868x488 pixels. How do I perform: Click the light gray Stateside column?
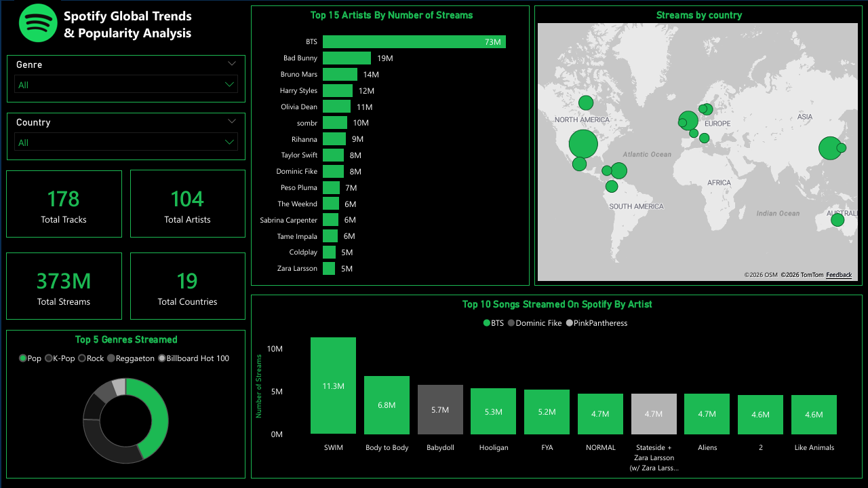(654, 414)
